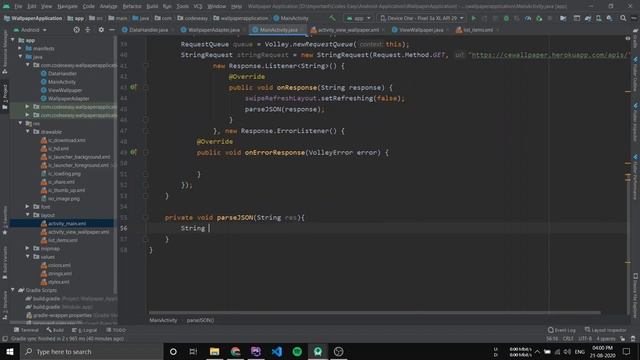
Task: Collapse the app module node
Action: [13, 40]
